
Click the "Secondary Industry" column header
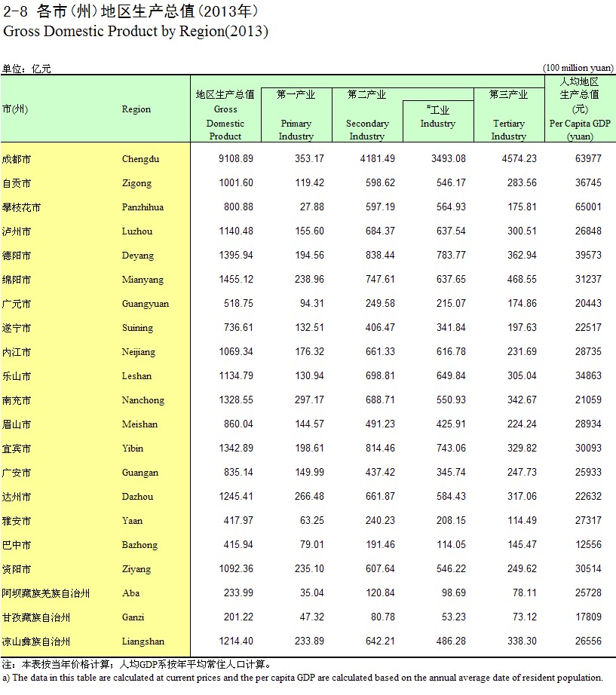(x=367, y=130)
